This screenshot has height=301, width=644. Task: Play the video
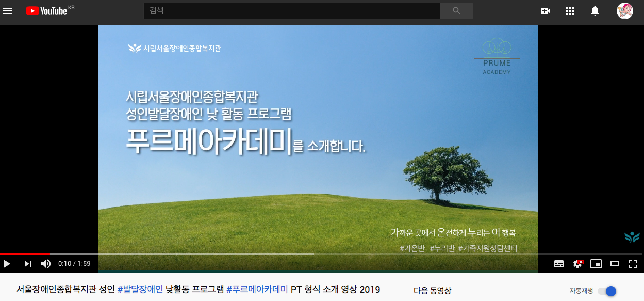click(7, 264)
